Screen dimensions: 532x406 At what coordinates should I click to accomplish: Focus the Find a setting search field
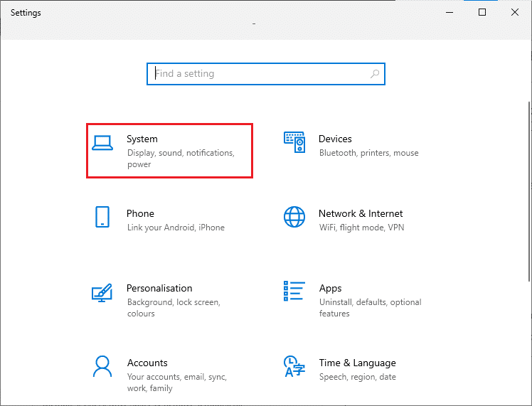click(260, 74)
